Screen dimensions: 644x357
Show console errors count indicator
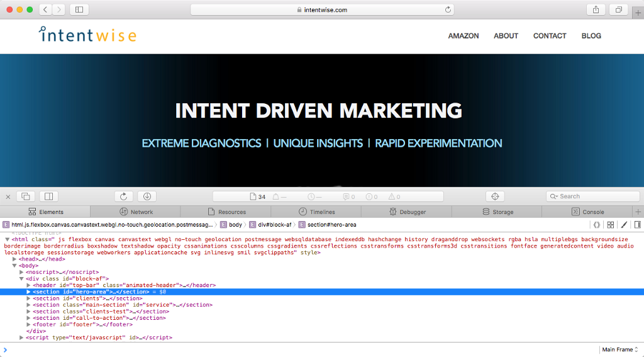pyautogui.click(x=372, y=196)
